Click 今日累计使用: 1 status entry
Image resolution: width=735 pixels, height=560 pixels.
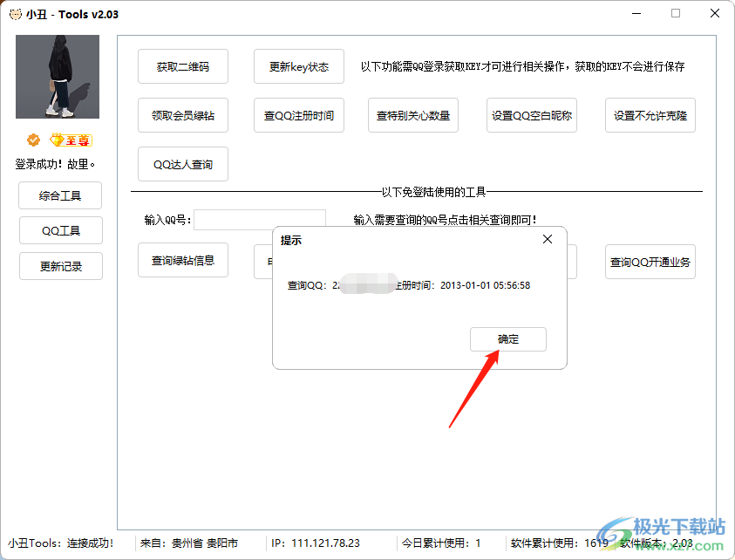tap(441, 543)
